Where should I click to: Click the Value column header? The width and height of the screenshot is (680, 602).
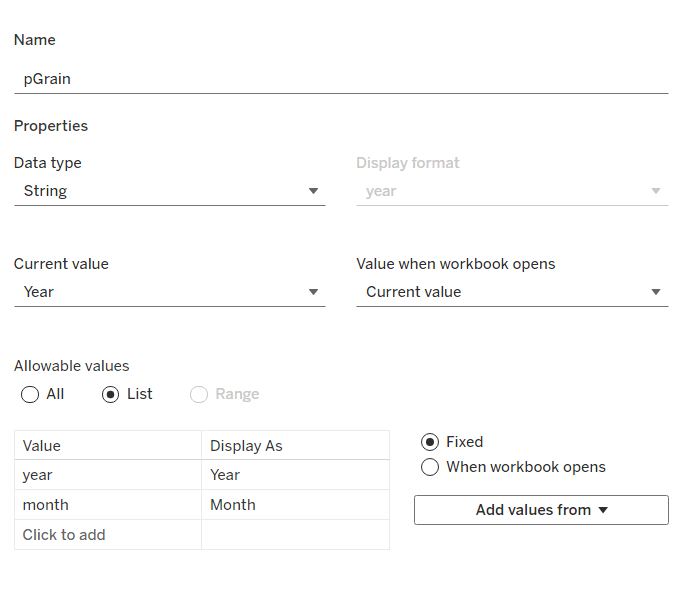(108, 446)
